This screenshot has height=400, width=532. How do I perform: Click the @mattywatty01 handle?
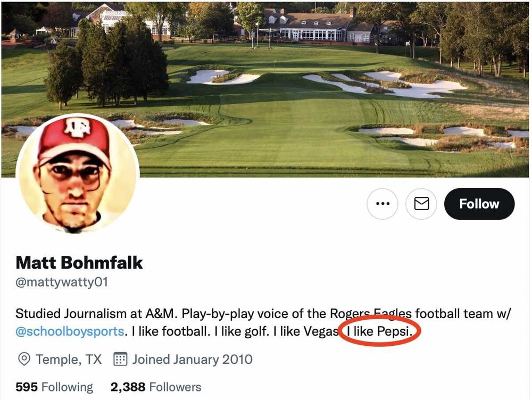62,282
